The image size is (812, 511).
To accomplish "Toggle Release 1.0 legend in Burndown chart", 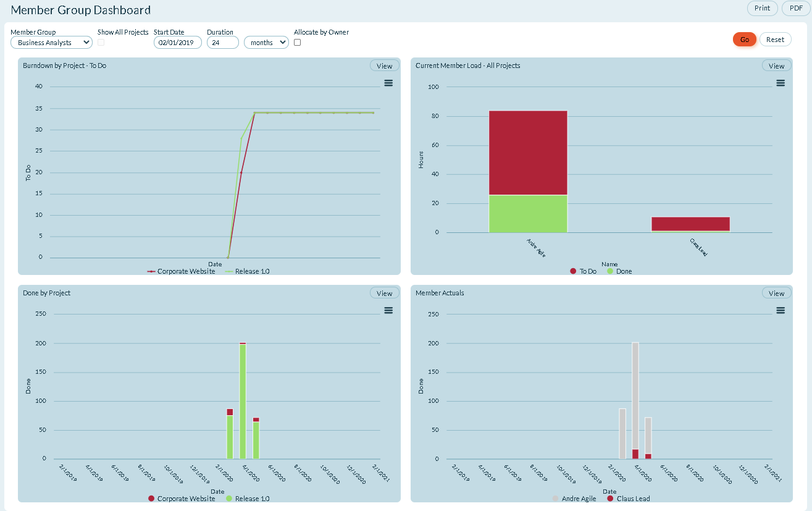I will 248,271.
